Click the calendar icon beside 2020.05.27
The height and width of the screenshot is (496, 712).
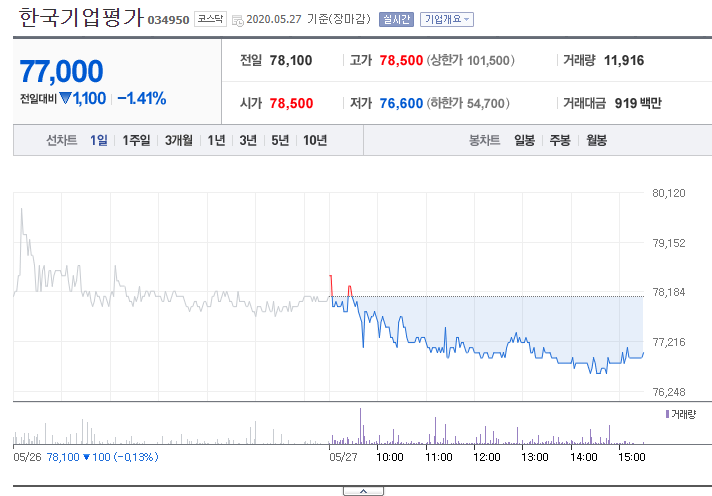coord(237,20)
